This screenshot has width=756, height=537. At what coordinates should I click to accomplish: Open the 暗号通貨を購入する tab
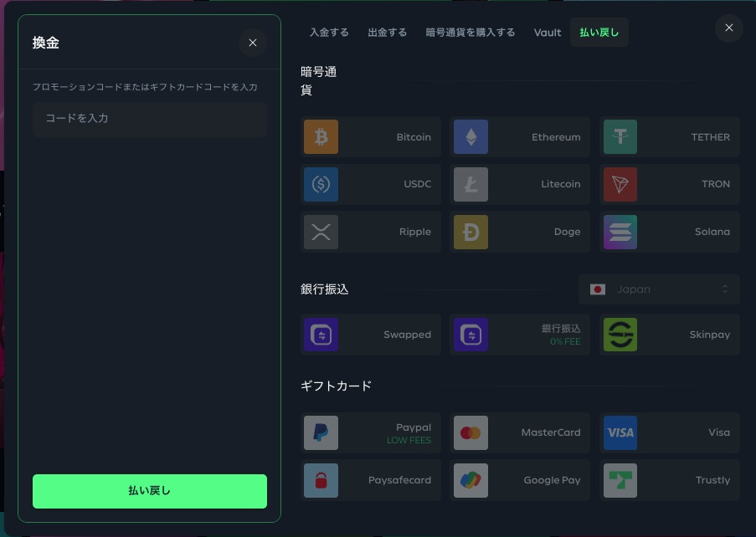[470, 33]
